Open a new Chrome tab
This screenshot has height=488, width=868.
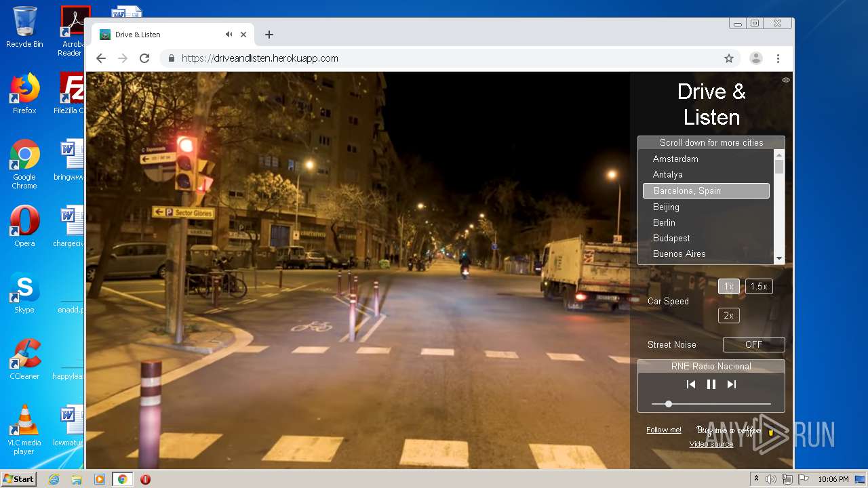[269, 35]
